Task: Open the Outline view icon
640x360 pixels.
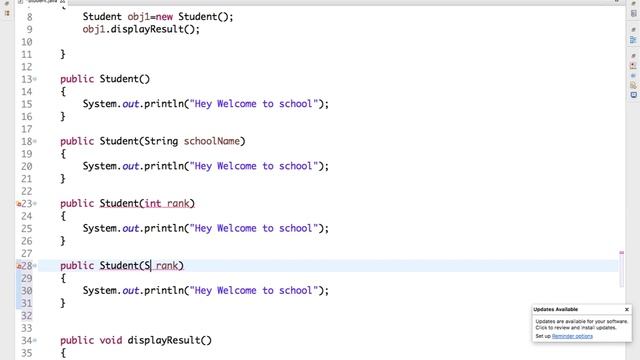Action: 633,40
